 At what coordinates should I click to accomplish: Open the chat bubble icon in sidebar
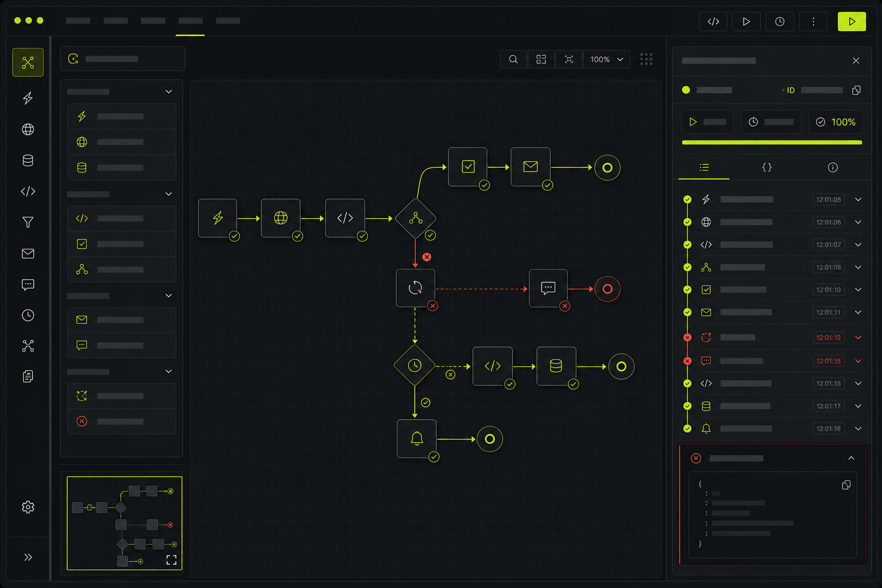tap(28, 284)
